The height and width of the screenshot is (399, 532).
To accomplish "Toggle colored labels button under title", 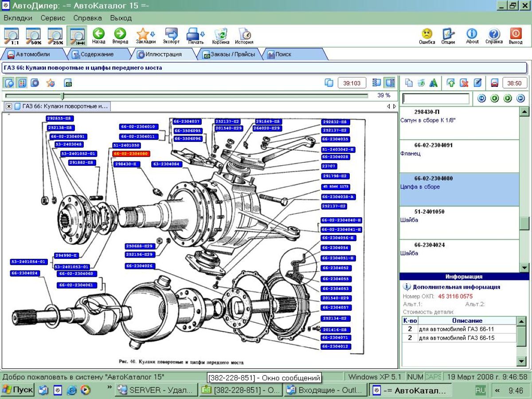I will (22, 83).
